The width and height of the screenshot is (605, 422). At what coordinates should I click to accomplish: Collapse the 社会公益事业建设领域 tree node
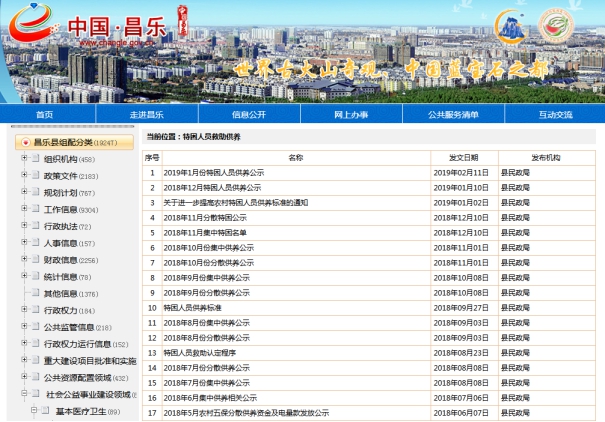(x=24, y=394)
